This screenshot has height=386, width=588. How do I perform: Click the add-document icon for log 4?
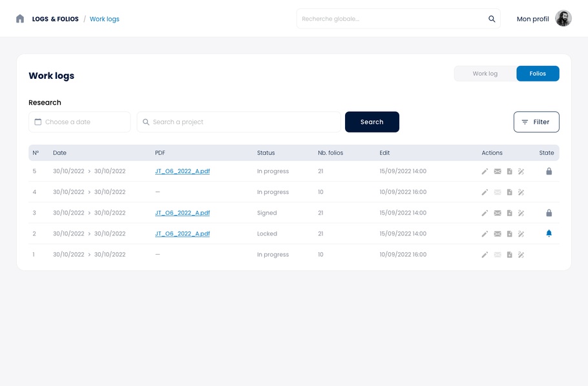(509, 192)
